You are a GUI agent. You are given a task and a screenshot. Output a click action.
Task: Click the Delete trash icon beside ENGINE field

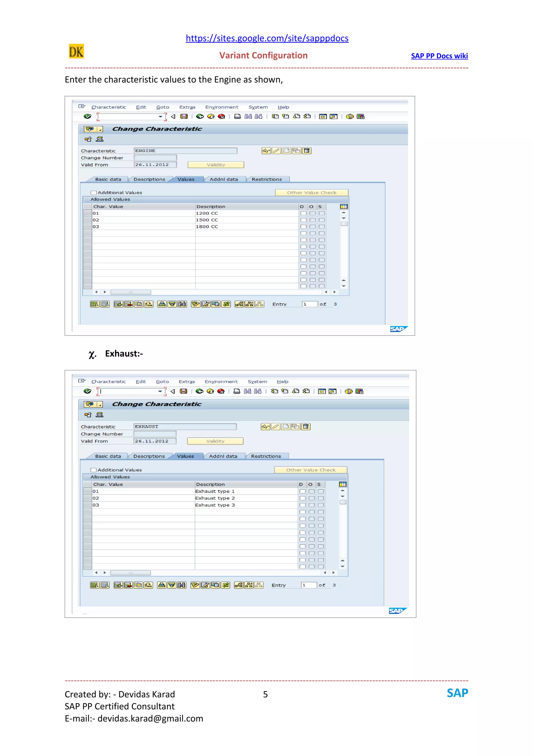click(307, 151)
